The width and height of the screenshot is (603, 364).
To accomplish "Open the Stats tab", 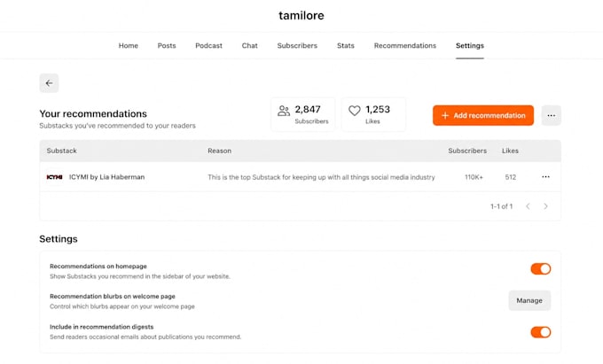I will [x=345, y=46].
